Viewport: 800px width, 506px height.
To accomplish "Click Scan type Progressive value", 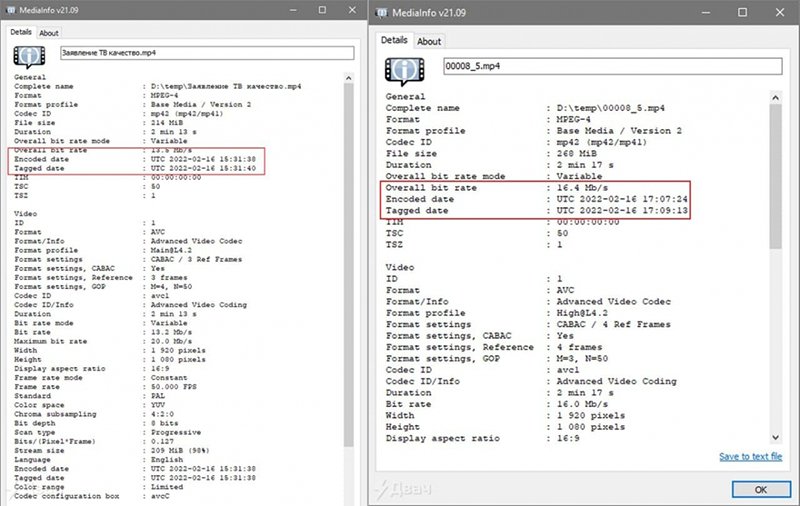I will point(176,433).
